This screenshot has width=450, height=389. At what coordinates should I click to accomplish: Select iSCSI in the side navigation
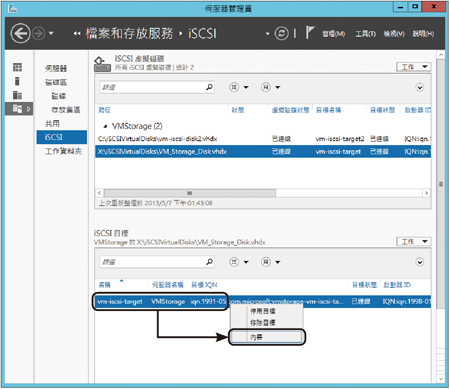point(62,137)
